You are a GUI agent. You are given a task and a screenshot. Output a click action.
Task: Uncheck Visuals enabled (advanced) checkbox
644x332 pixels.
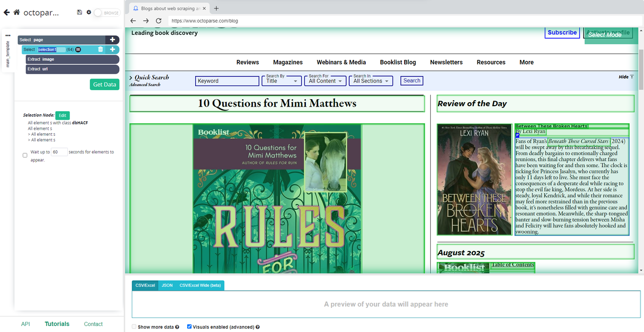tap(189, 327)
